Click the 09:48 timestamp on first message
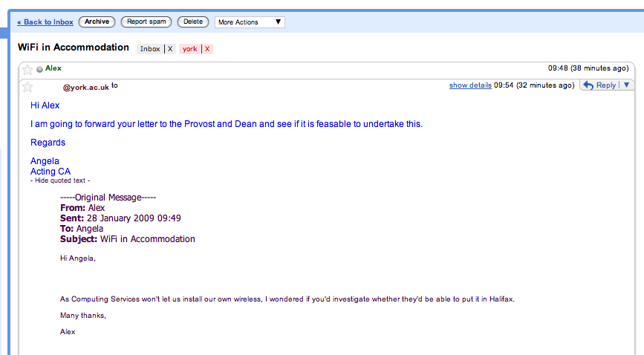 click(x=558, y=68)
